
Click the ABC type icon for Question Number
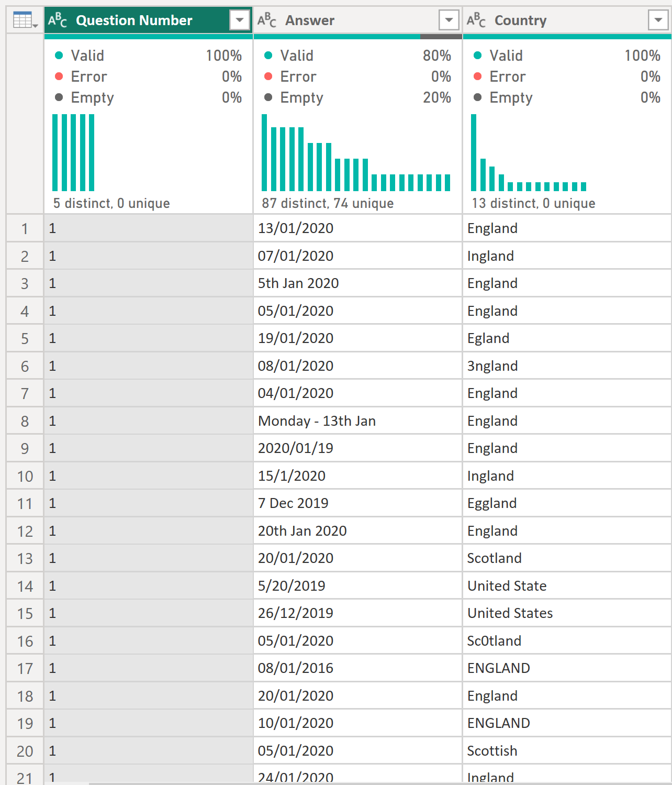[58, 20]
